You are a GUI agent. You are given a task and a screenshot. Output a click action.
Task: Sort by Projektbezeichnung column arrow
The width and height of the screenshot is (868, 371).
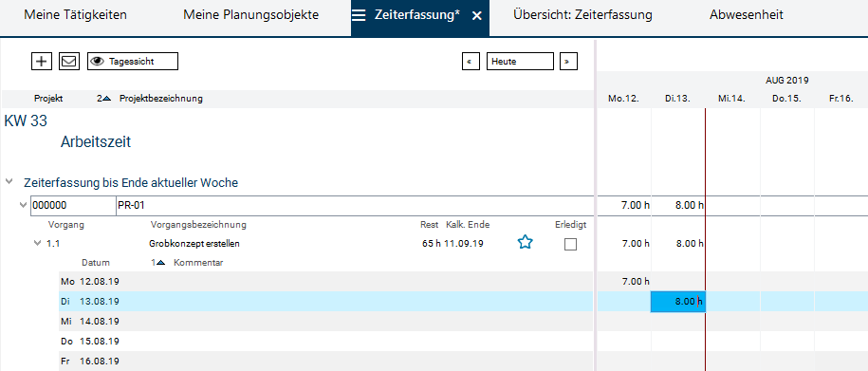click(x=107, y=99)
